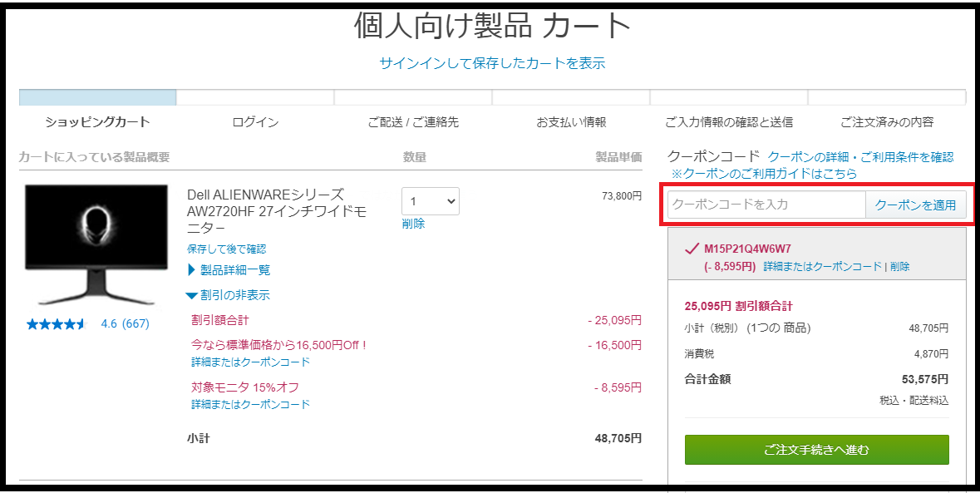980x493 pixels.
Task: Click the 今なら標準価格から16,500円Off！ label
Action: [280, 345]
